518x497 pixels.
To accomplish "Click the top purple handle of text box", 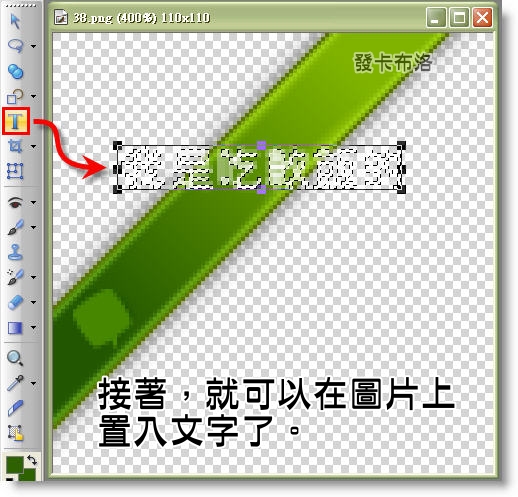I will click(x=262, y=145).
